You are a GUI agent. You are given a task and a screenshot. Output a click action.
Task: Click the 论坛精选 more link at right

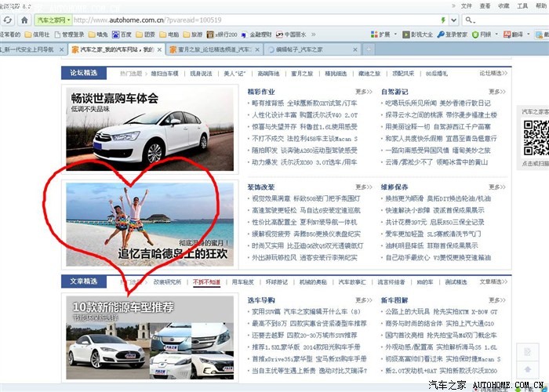point(496,74)
